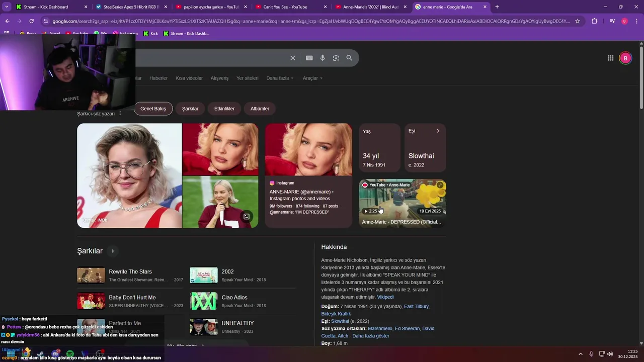This screenshot has width=644, height=362.
Task: Open the Discord icon in the taskbar
Action: tap(55, 354)
